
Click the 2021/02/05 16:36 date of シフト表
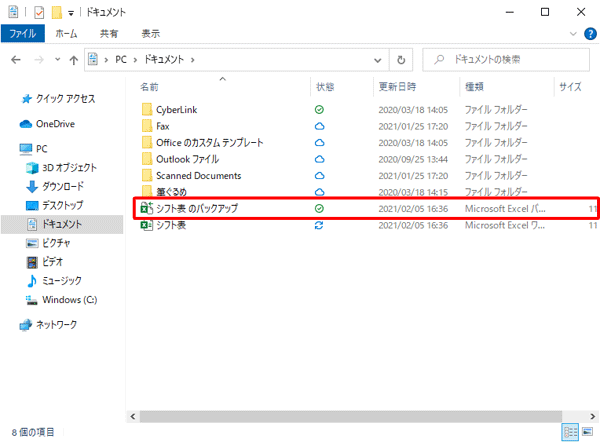(x=413, y=225)
